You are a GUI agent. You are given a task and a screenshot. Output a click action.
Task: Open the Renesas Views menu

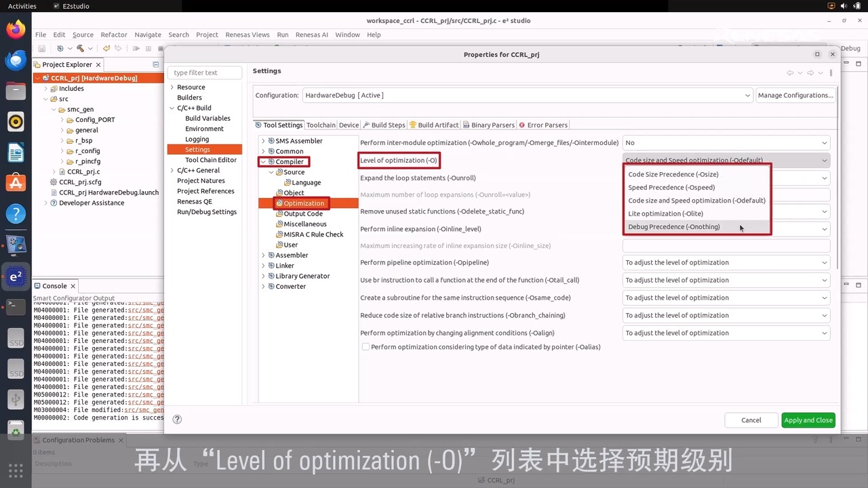248,35
